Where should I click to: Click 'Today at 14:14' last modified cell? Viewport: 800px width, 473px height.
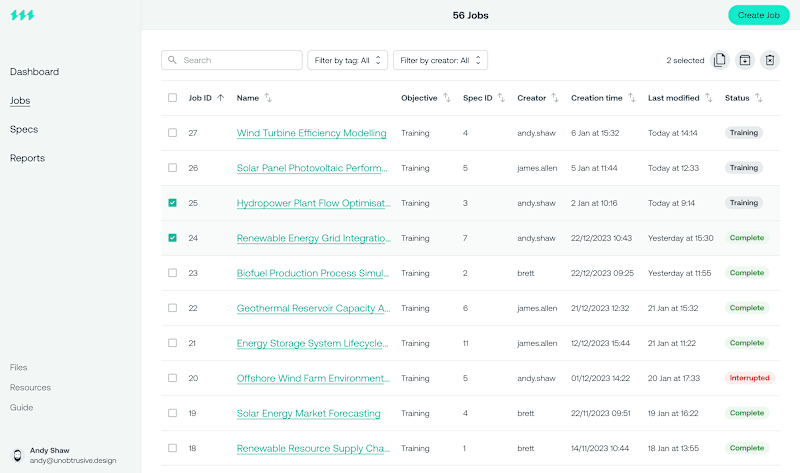tap(672, 133)
